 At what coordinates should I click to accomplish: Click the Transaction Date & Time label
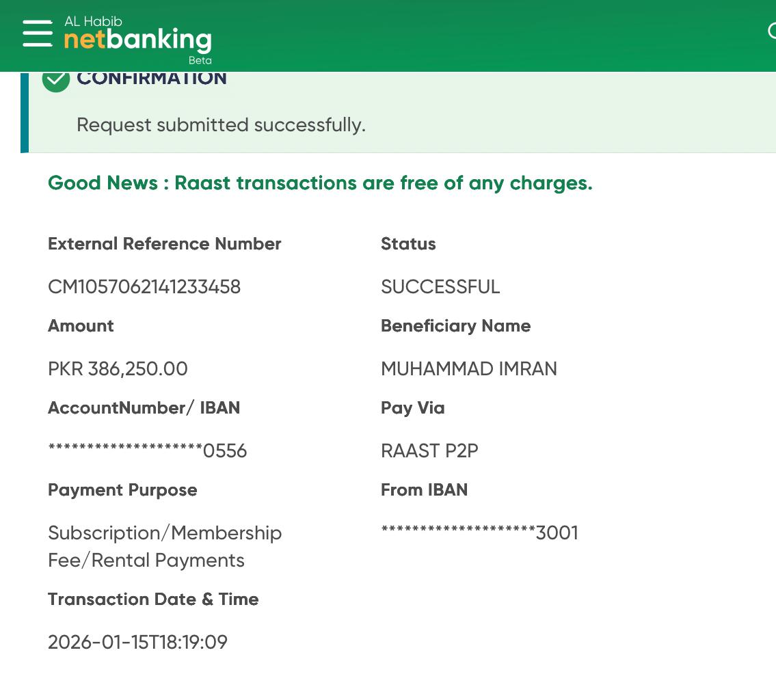click(153, 600)
